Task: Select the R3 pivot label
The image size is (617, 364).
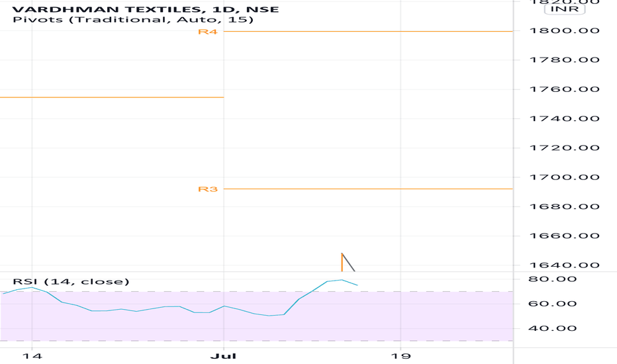Action: coord(208,189)
